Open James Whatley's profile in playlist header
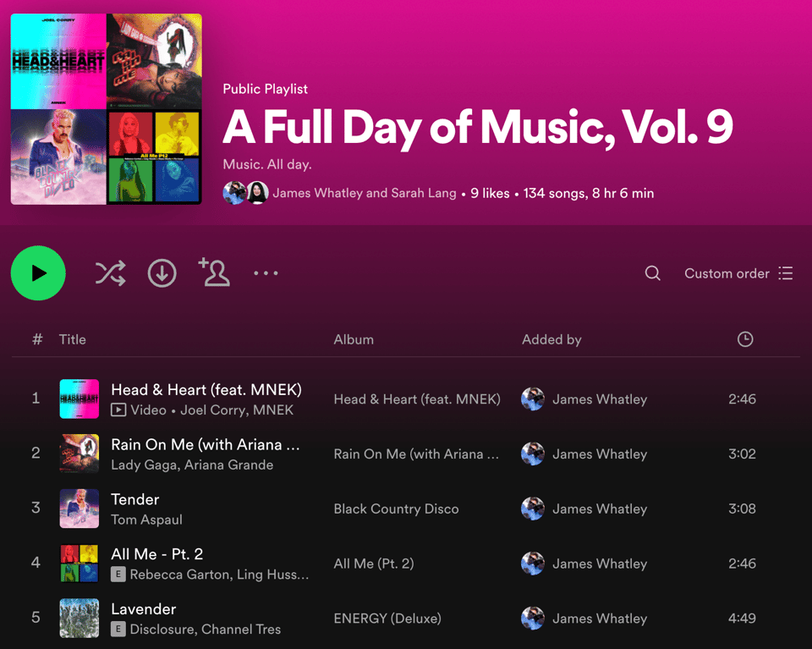The image size is (812, 649). [x=317, y=193]
